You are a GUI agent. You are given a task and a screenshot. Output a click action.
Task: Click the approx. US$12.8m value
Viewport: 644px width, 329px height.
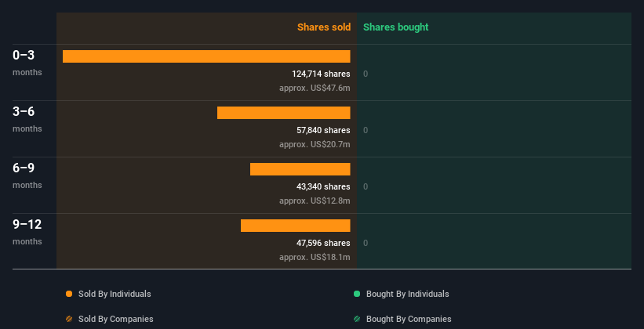[315, 201]
